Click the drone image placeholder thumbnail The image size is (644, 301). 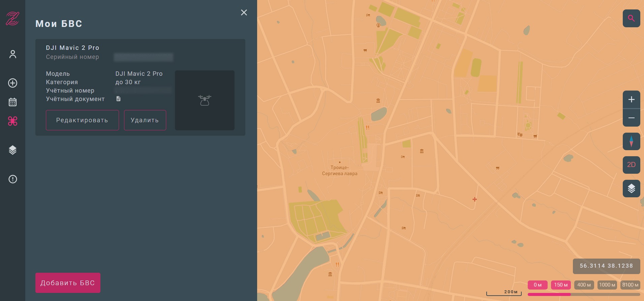[x=205, y=100]
